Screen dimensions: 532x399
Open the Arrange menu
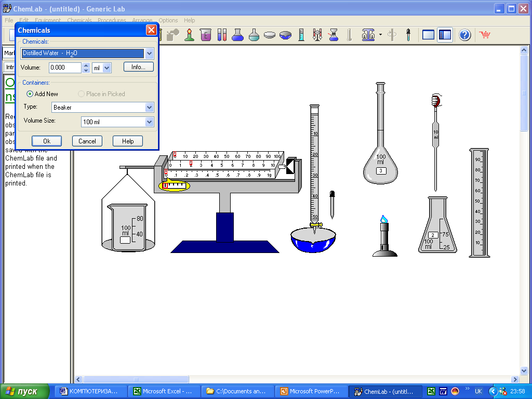(142, 20)
